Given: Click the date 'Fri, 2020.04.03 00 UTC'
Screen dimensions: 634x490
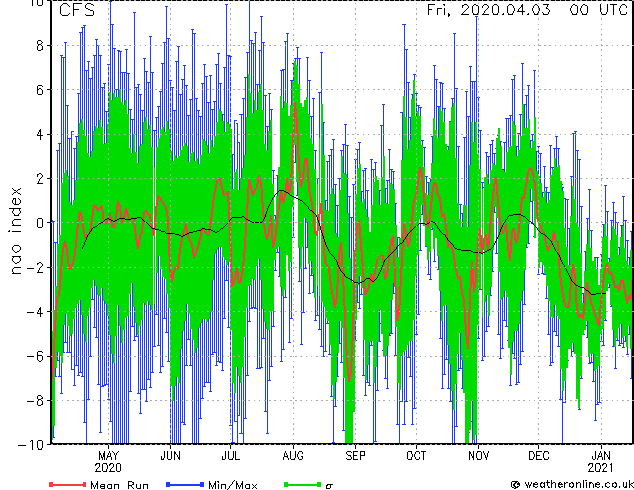Looking at the screenshot, I should (527, 10).
